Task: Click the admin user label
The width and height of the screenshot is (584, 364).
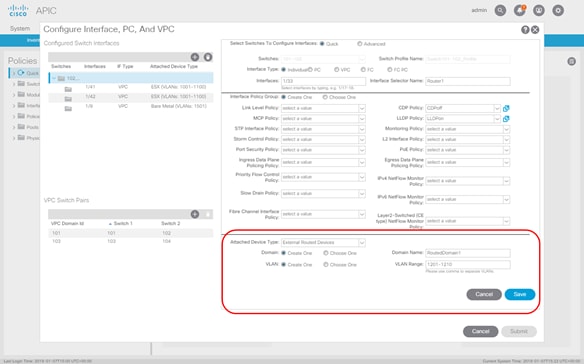Action: pyautogui.click(x=479, y=10)
